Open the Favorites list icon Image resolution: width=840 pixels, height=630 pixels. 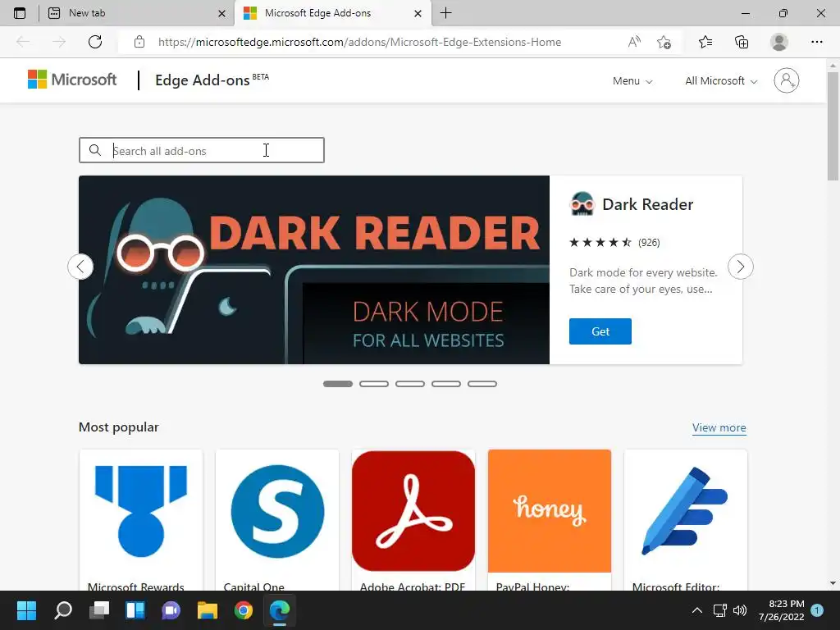(705, 42)
